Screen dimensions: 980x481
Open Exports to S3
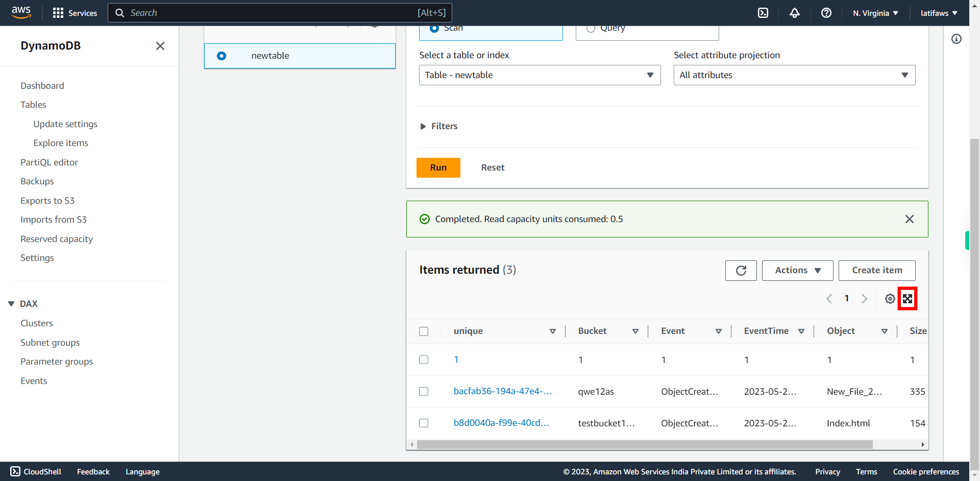pyautogui.click(x=47, y=201)
